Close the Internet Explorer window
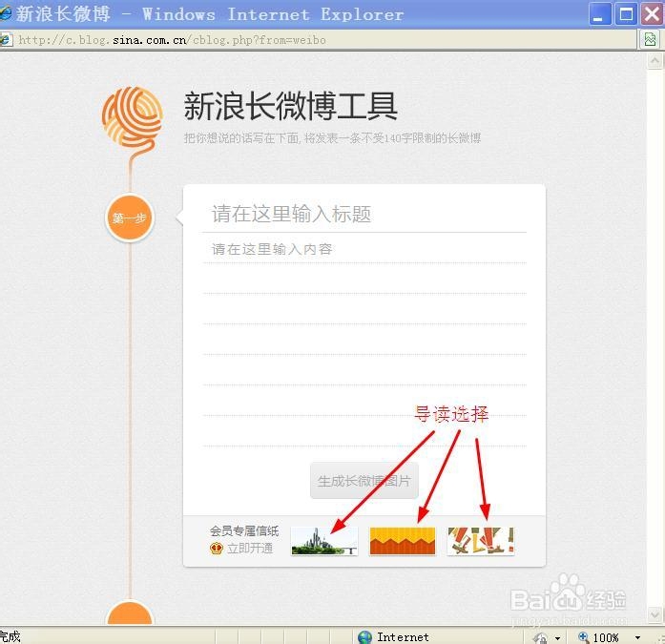 coord(653,14)
